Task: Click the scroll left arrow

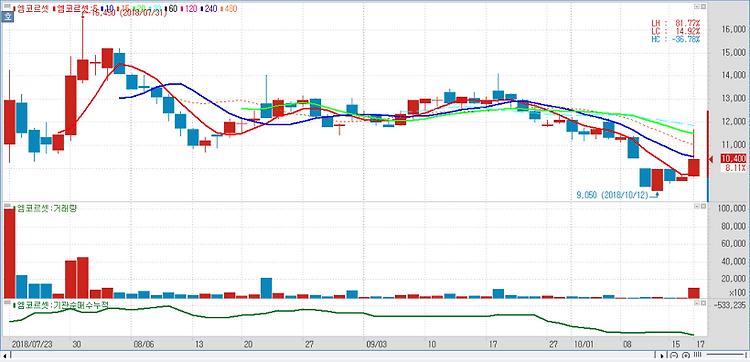Action: point(4,355)
